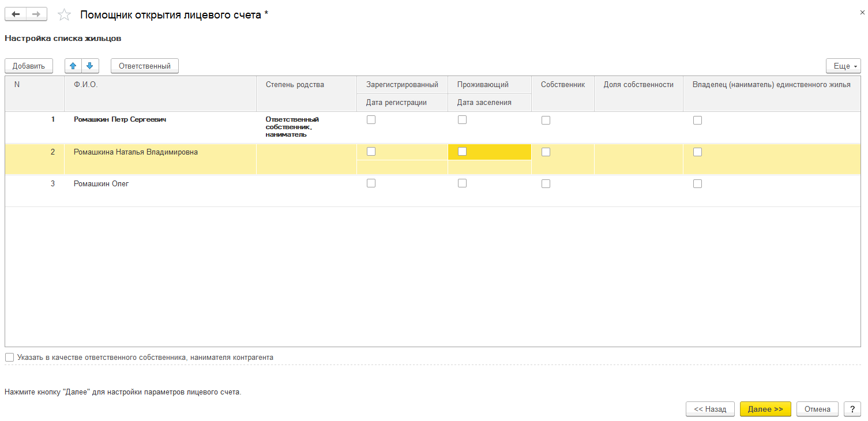868x421 pixels.
Task: Mark selected resident as Ответственный
Action: 145,66
